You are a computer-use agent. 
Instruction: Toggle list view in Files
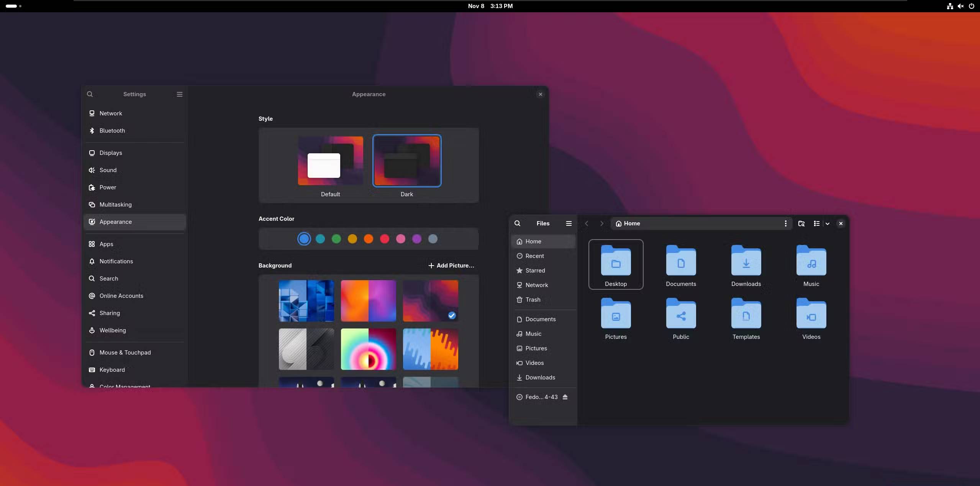(x=816, y=223)
